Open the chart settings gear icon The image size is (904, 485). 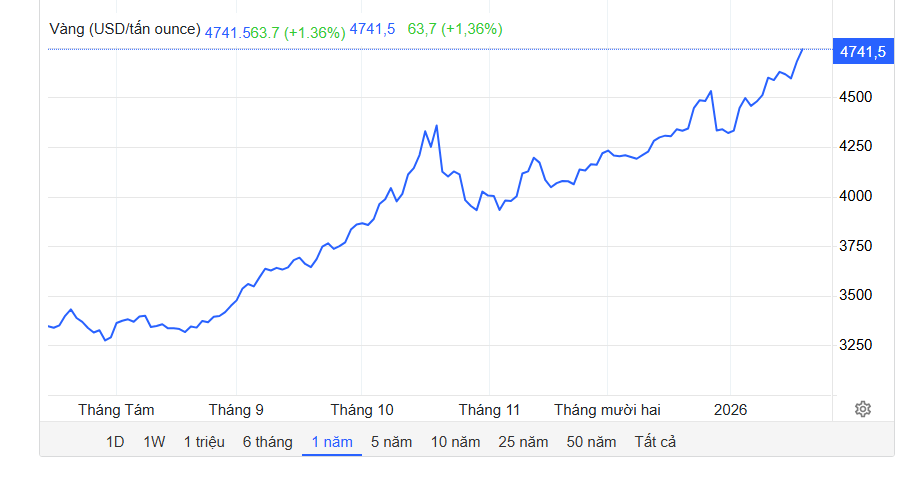(x=863, y=409)
